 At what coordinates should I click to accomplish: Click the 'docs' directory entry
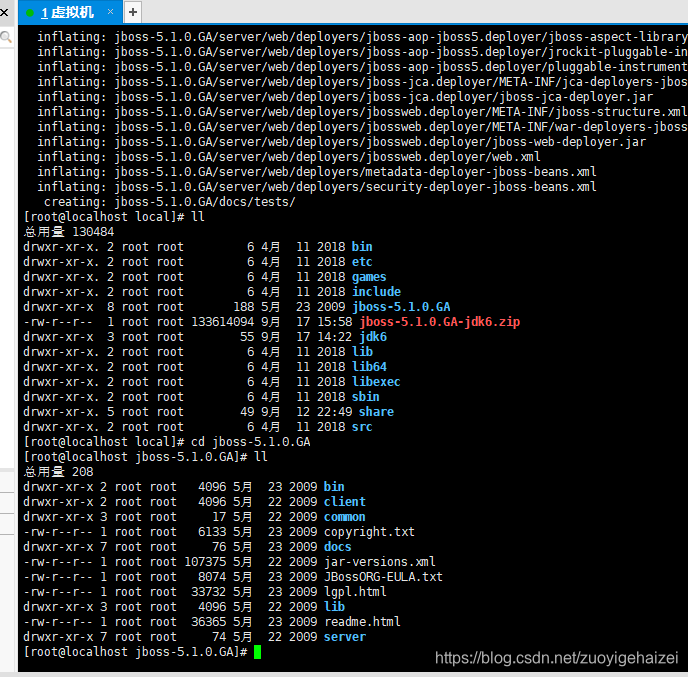click(x=337, y=547)
